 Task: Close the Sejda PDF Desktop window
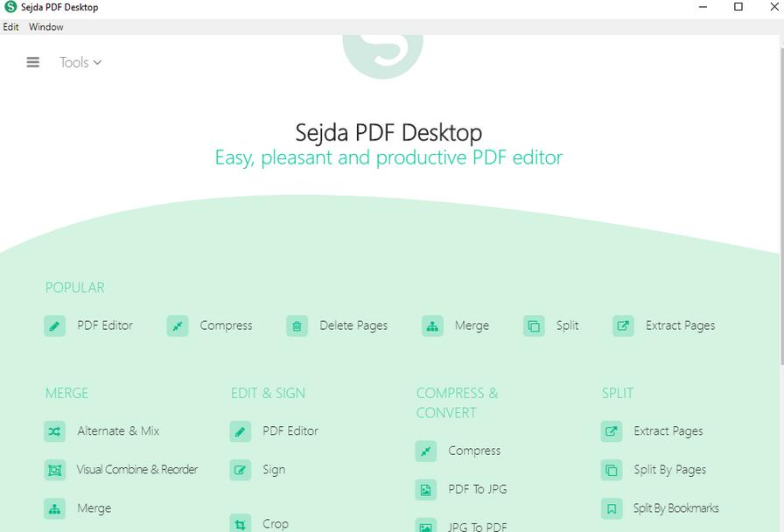click(x=774, y=7)
